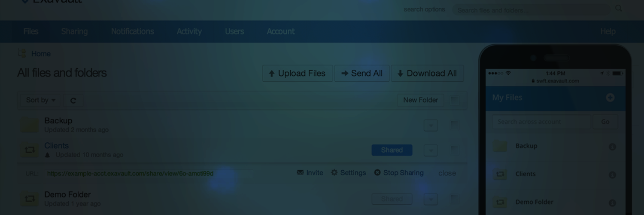Screen dimensions: 644x215
Task: Close the share details panel
Action: [447, 173]
